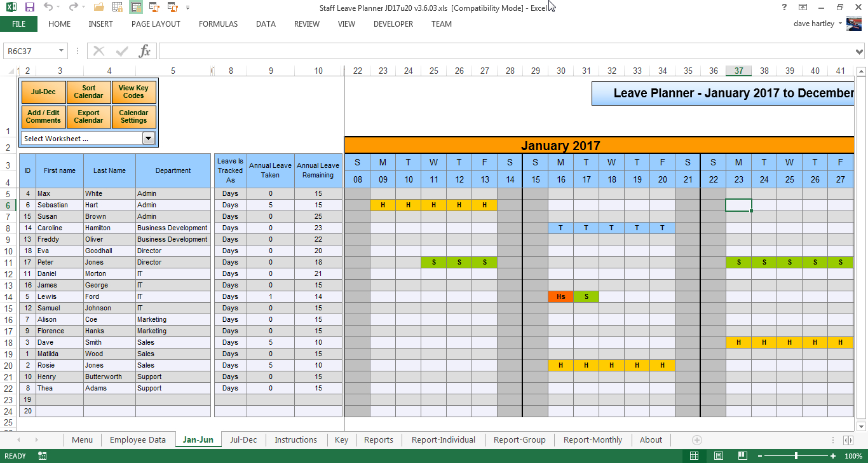Open the Select Worksheet dropdown
The width and height of the screenshot is (868, 463).
148,138
